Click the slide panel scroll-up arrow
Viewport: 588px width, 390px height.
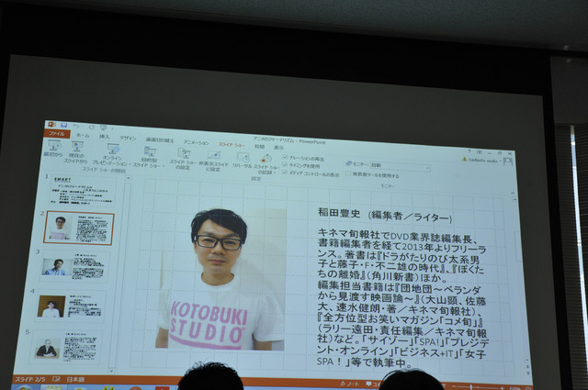point(128,178)
